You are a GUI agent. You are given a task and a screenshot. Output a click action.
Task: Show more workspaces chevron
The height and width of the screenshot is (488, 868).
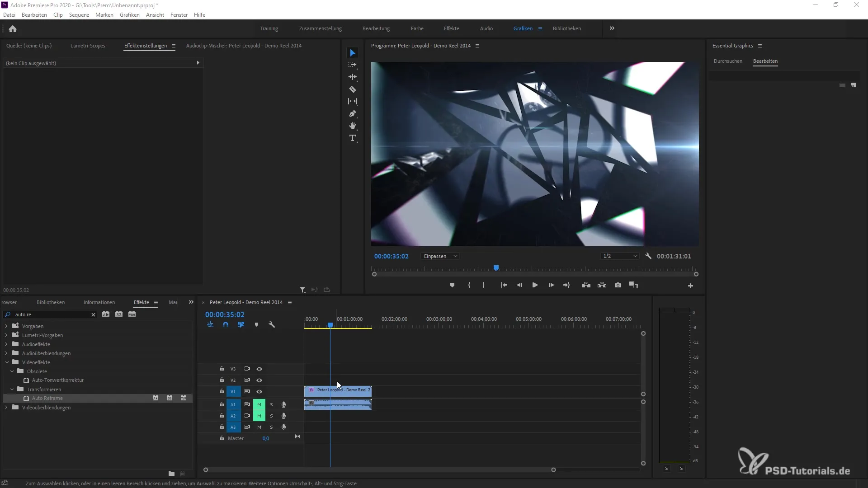coord(612,28)
